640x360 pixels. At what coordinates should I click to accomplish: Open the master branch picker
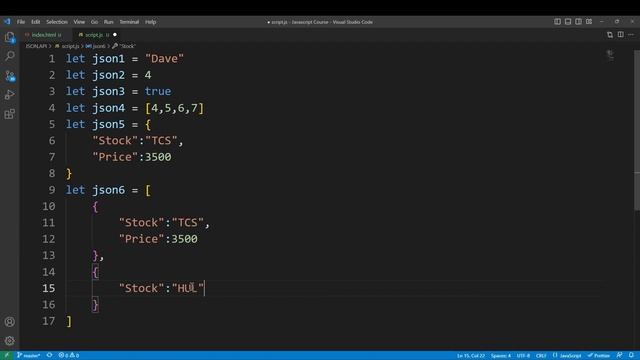tap(29, 356)
